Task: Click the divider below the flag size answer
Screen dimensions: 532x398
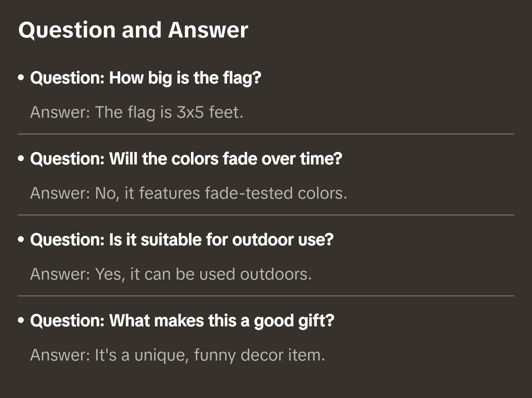Action: pos(266,134)
